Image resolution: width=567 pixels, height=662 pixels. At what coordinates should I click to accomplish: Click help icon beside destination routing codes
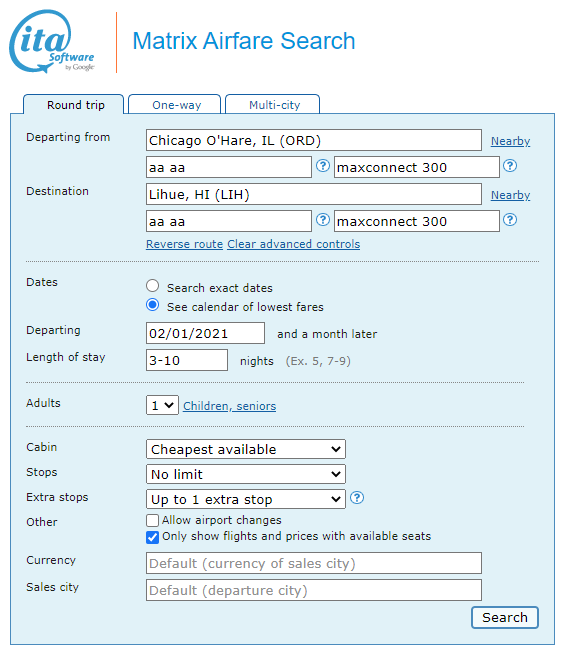tap(323, 220)
